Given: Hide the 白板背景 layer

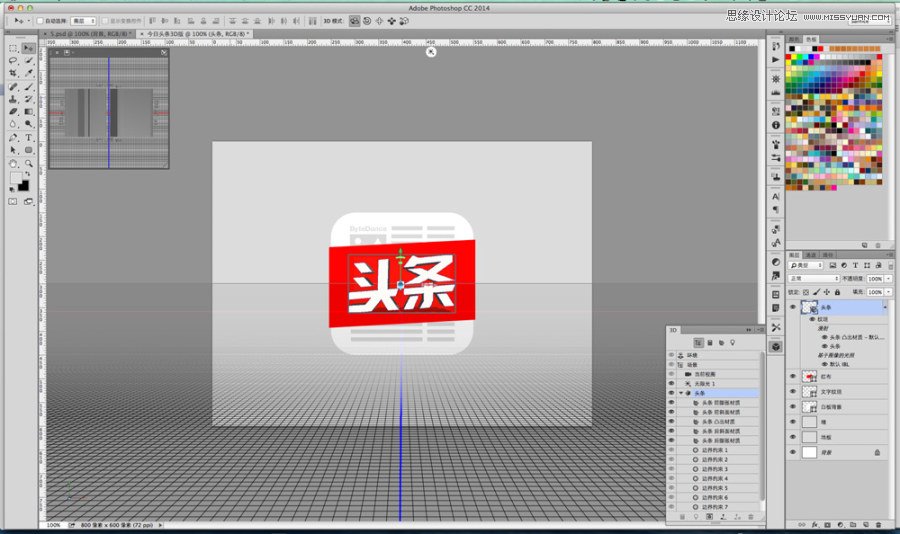Looking at the screenshot, I should pyautogui.click(x=793, y=407).
